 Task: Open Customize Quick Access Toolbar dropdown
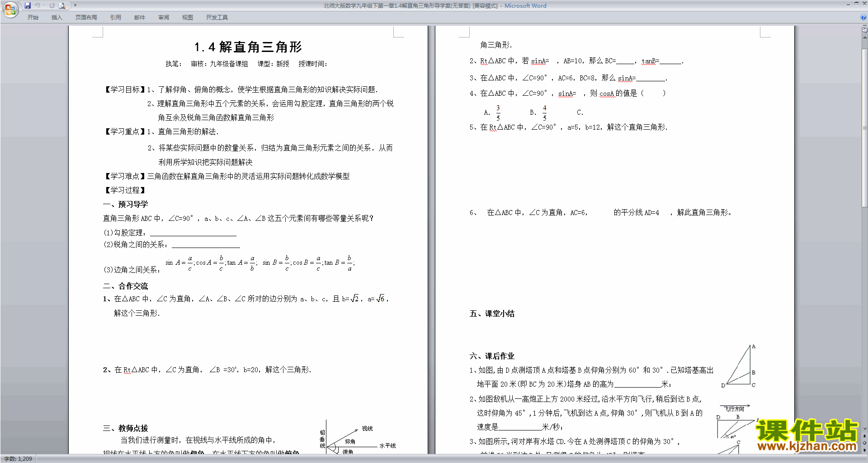[75, 5]
